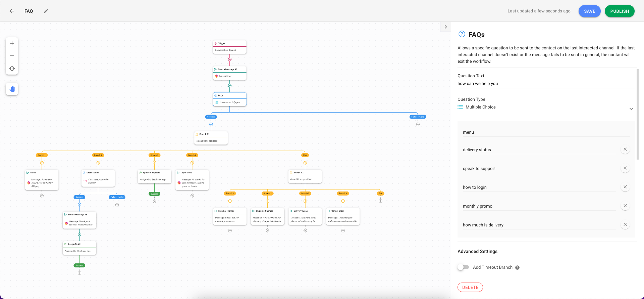Remove the 'delivery status' option
644x299 pixels.
pos(625,149)
